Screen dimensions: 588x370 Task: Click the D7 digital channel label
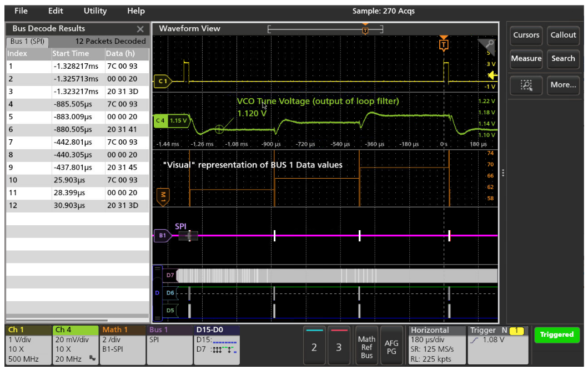170,275
